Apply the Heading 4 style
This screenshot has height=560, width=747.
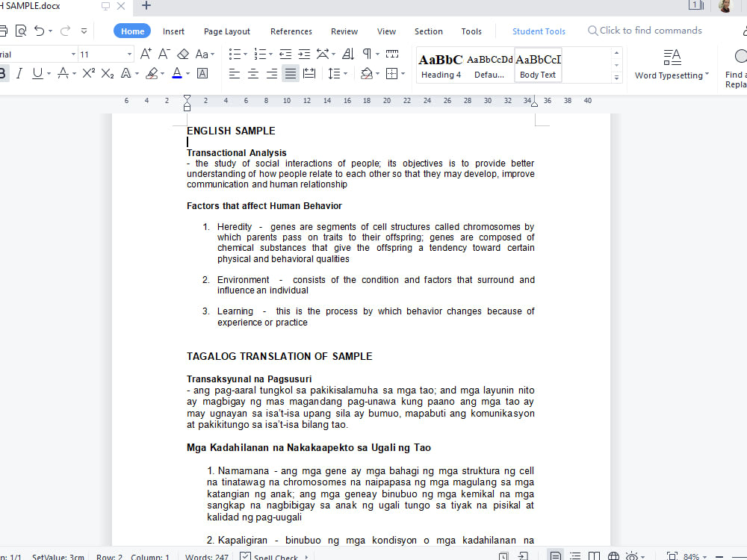tap(441, 65)
